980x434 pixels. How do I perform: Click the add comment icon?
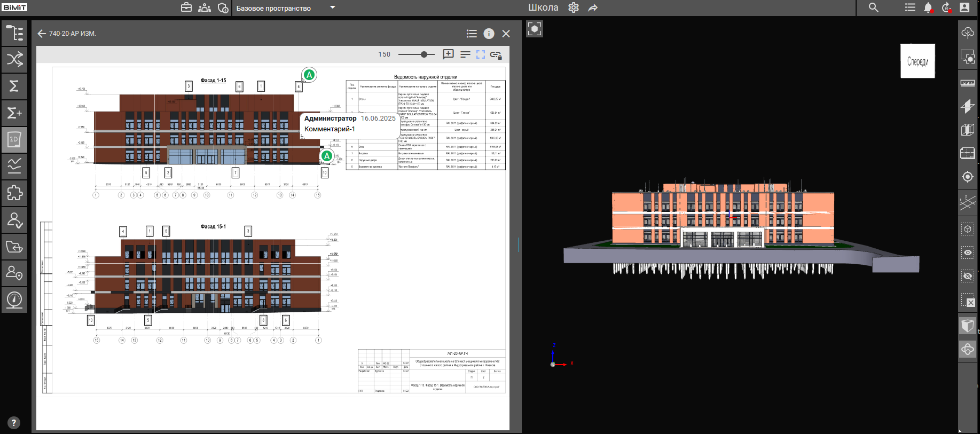click(x=448, y=54)
